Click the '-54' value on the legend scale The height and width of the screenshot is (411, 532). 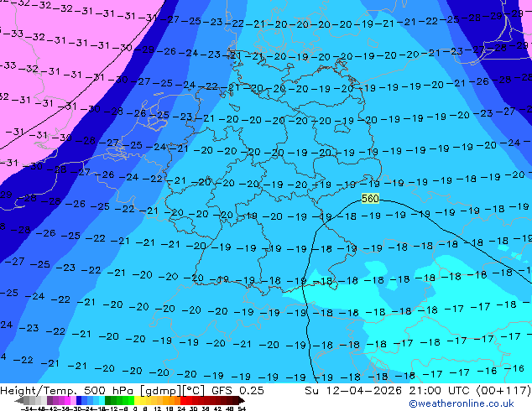[27, 408]
